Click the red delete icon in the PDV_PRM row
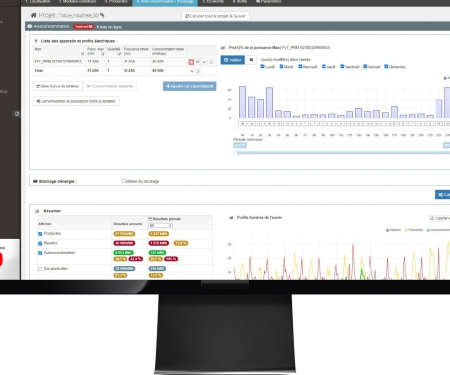450x375 pixels. (191, 62)
